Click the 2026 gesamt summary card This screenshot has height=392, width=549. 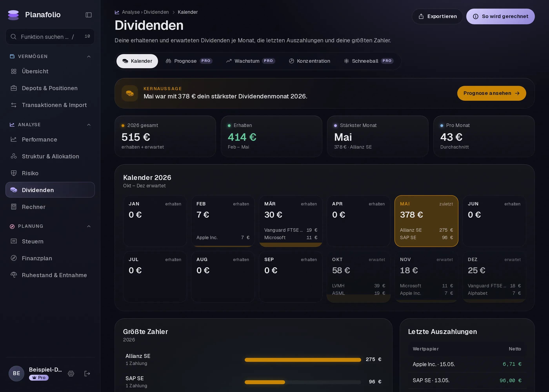pyautogui.click(x=165, y=136)
